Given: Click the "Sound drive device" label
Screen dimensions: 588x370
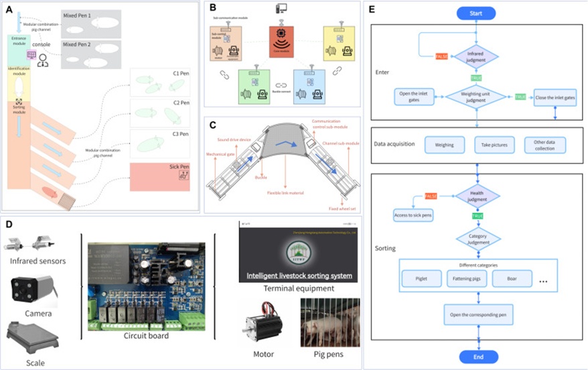Looking at the screenshot, I should click(x=234, y=139).
